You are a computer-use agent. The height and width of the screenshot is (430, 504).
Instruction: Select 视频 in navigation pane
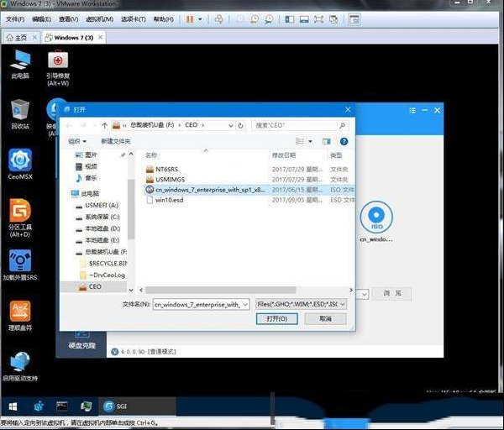87,166
